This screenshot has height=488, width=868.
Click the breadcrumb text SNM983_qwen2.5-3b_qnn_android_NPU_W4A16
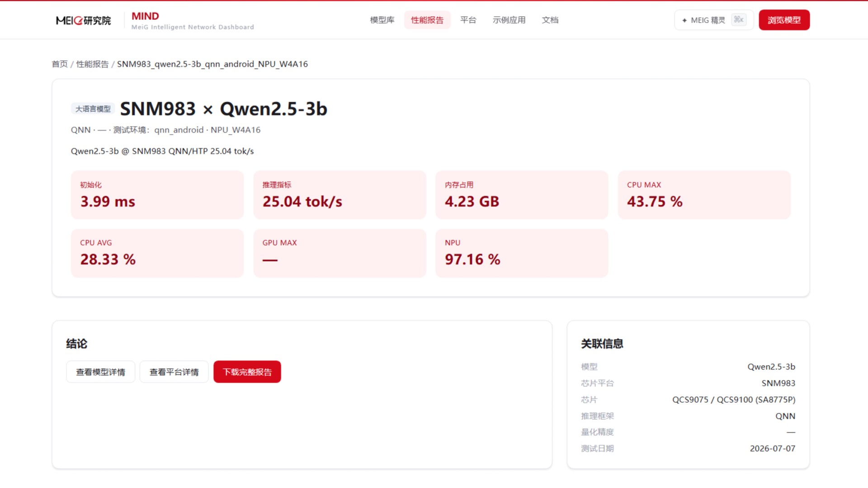(212, 64)
